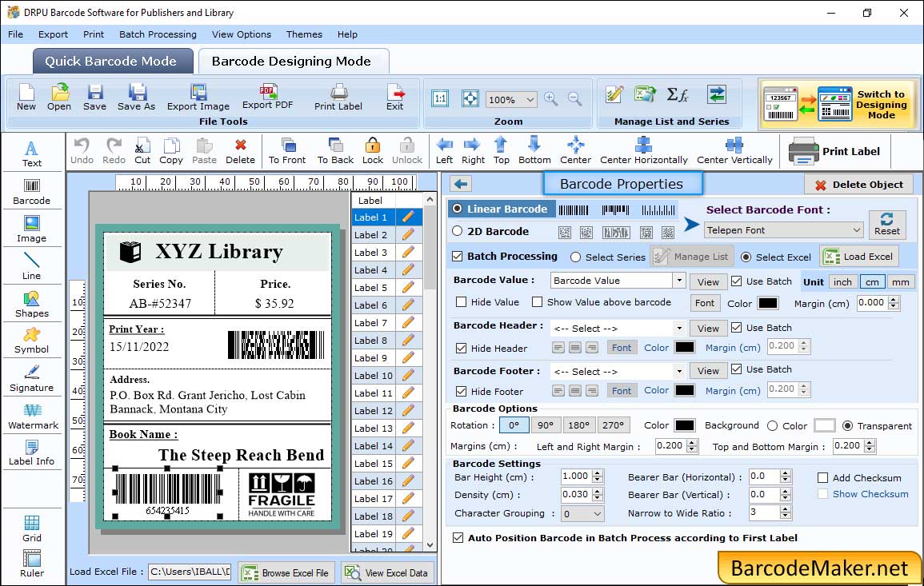Zoom in with magnifier plus icon
Image resolution: width=924 pixels, height=586 pixels.
(x=551, y=99)
